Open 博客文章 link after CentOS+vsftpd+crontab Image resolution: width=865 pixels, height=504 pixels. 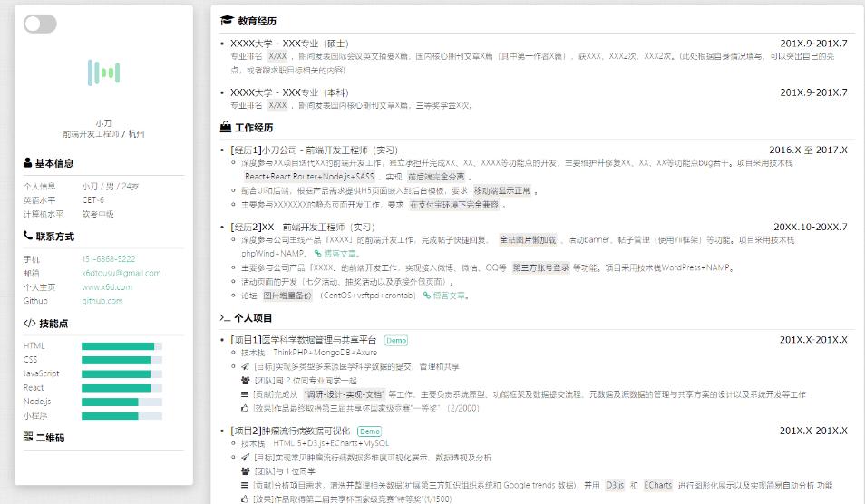(x=451, y=296)
